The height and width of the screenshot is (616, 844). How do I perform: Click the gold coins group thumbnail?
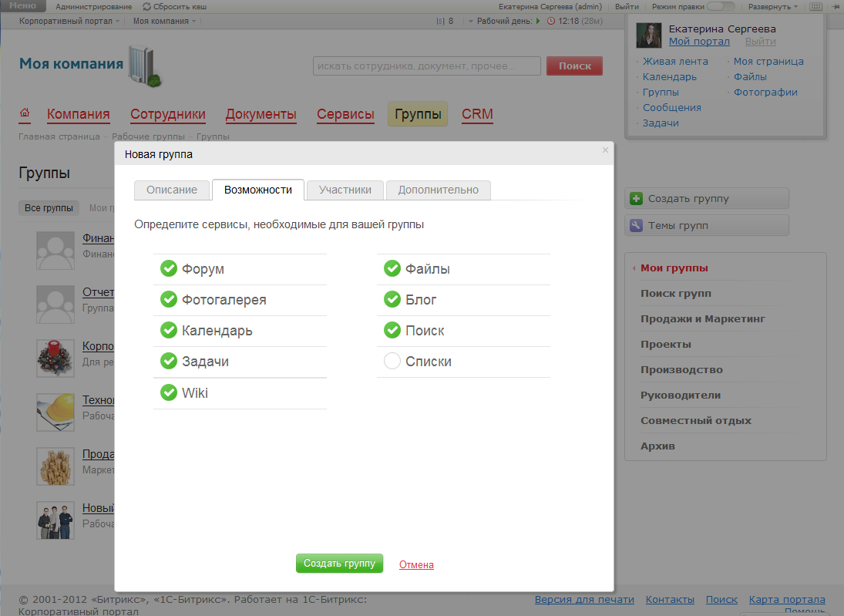tap(55, 466)
